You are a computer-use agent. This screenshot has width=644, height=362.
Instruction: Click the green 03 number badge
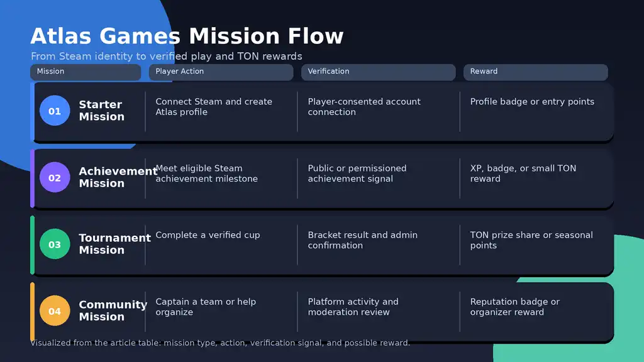click(x=55, y=244)
